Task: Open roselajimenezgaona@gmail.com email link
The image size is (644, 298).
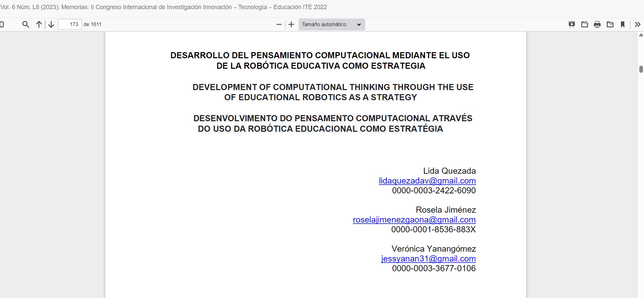Action: tap(414, 220)
